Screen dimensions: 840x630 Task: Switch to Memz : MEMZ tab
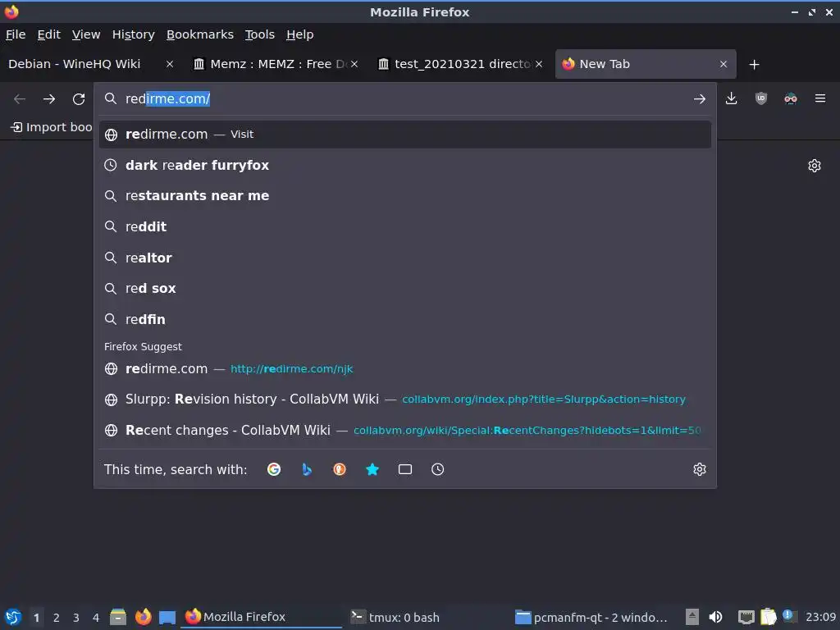tap(276, 64)
